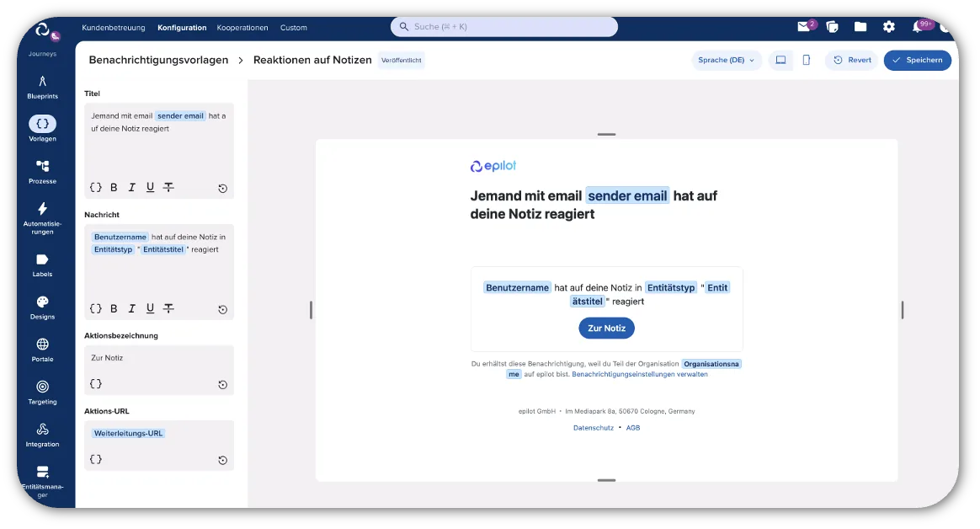The width and height of the screenshot is (980, 529).
Task: Reset the Aktionsbezeichnung field
Action: pos(222,385)
